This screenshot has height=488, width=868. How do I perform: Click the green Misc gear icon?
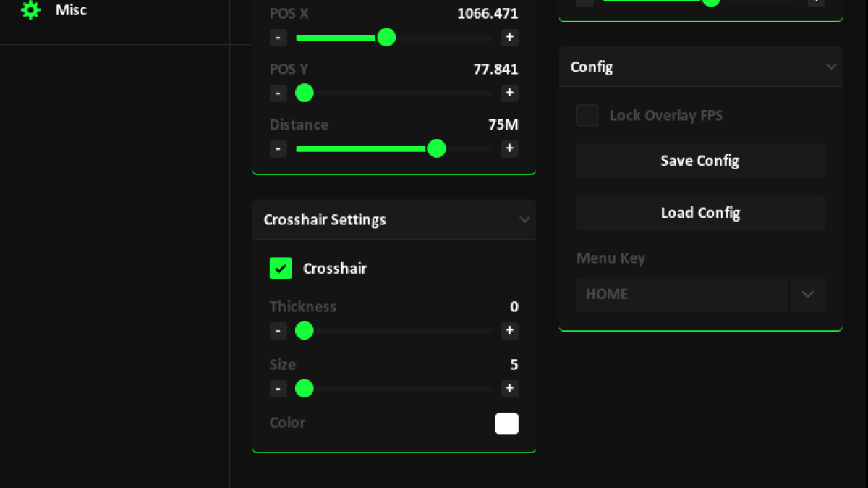(30, 9)
